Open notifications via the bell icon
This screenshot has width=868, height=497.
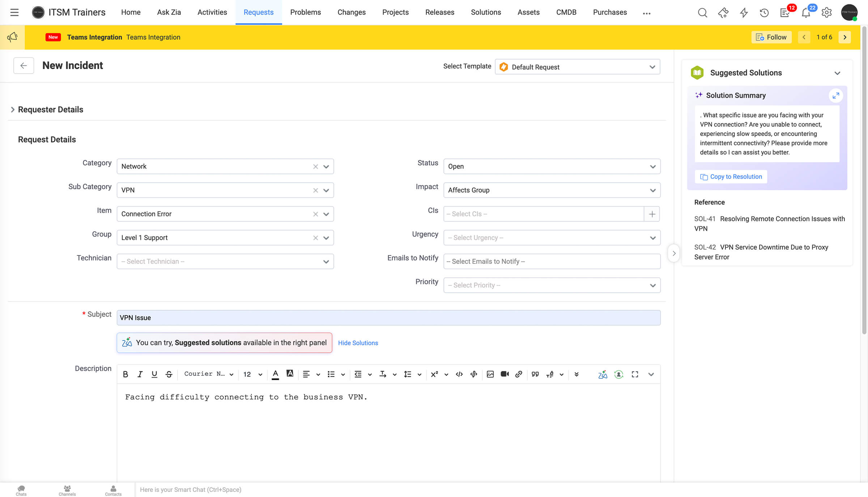click(806, 12)
